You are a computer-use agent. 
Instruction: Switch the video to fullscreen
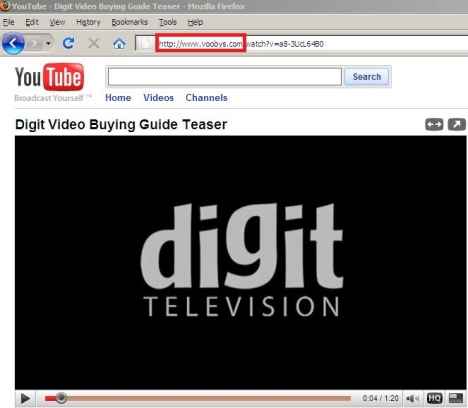456,398
